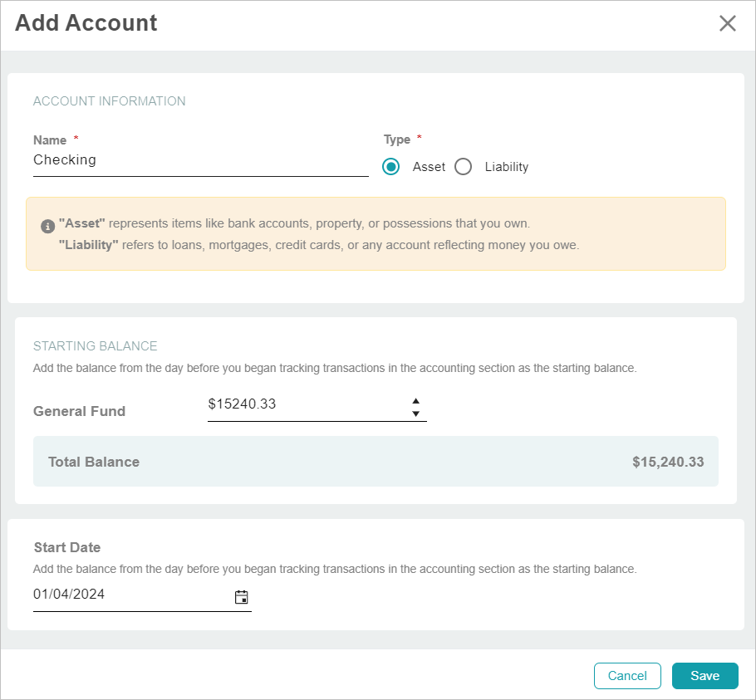Close the Add Account dialog
The image size is (756, 700).
coord(727,23)
